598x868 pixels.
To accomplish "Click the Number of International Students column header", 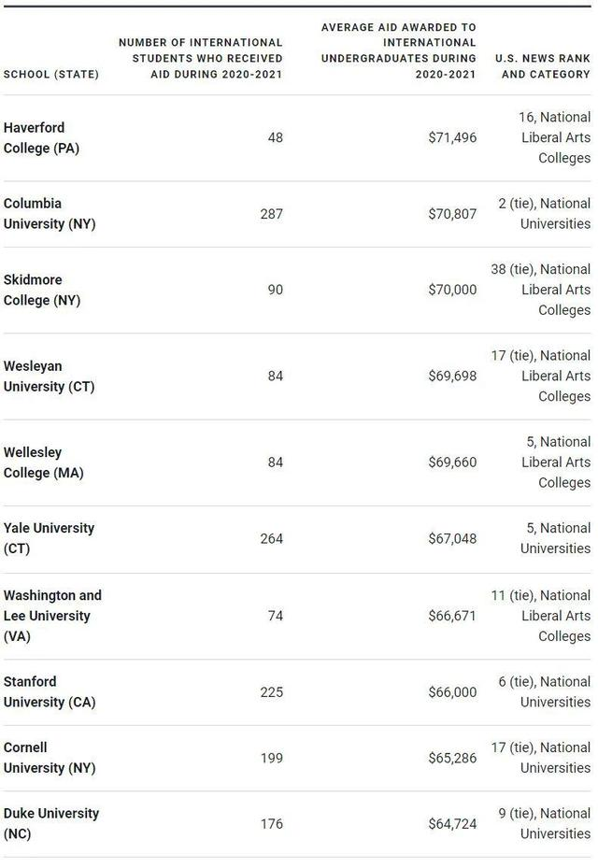I will tap(200, 58).
